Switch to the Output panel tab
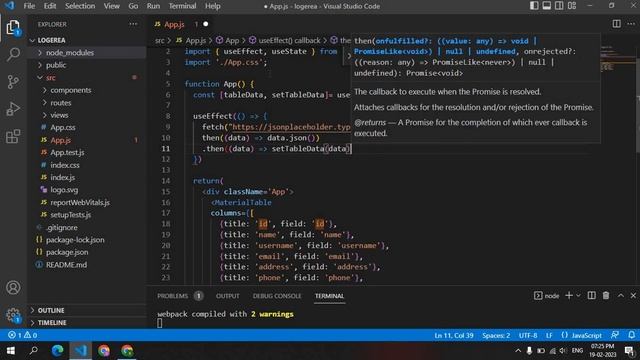Image resolution: width=640 pixels, height=360 pixels. tap(228, 296)
